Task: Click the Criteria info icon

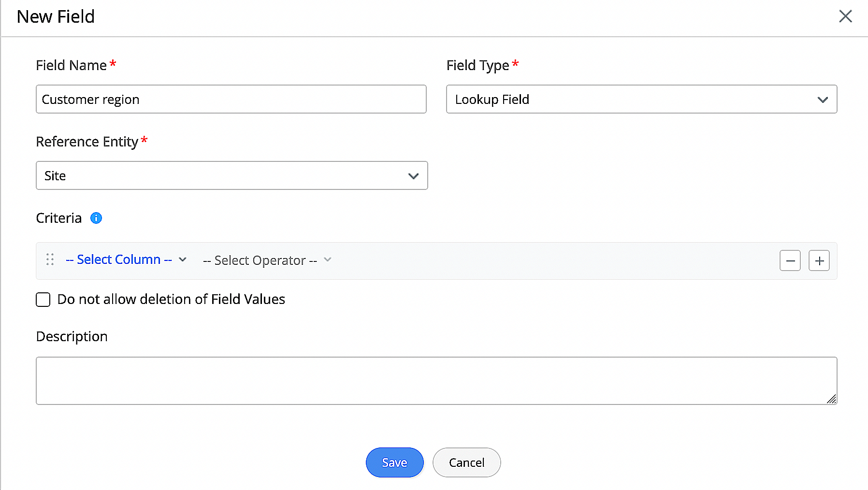Action: 96,218
